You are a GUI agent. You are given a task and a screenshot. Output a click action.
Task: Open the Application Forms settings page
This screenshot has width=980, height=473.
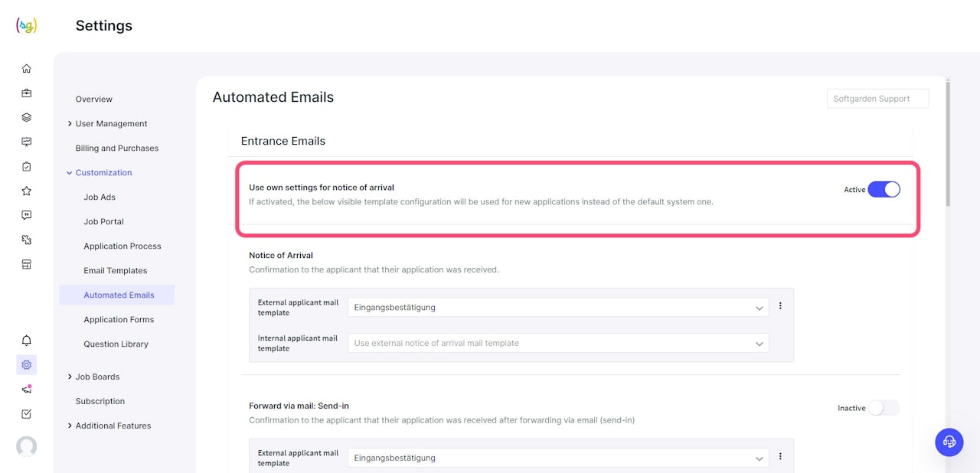click(x=119, y=320)
